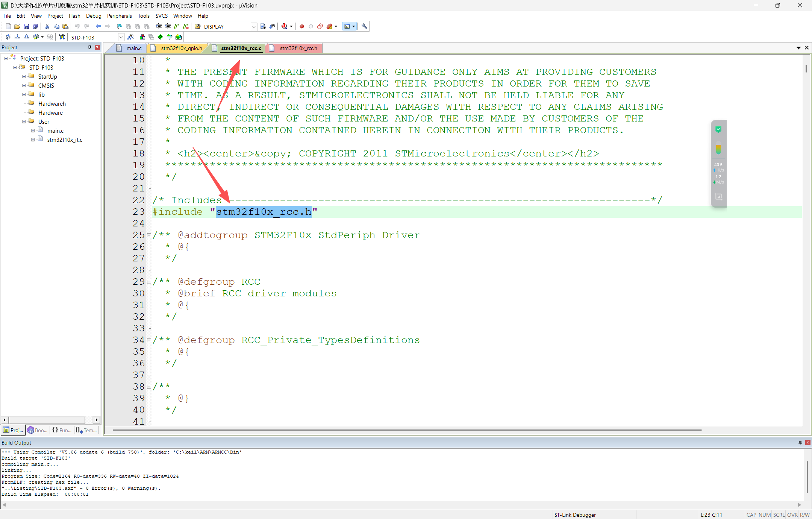The width and height of the screenshot is (812, 519).
Task: Click the Save All icon
Action: coord(35,26)
